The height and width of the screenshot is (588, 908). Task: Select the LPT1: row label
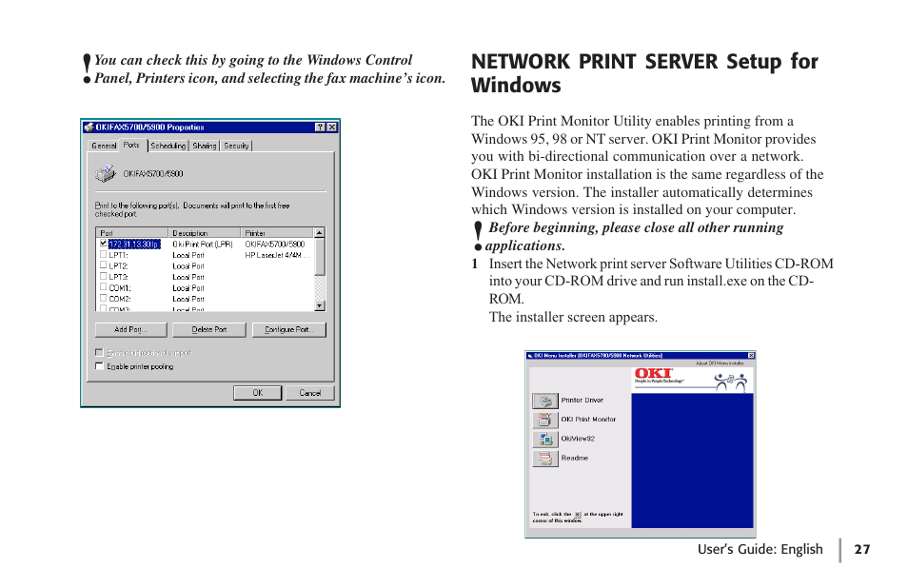(x=118, y=255)
